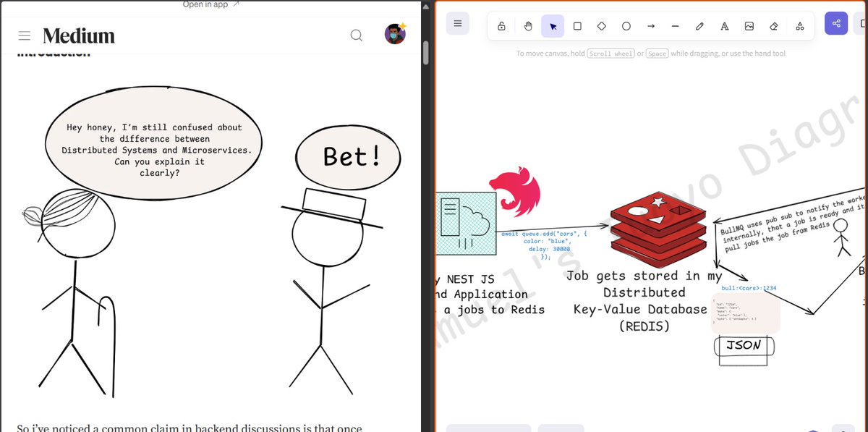Select 'Key-Value Database' canvas text
868x432 pixels.
(640, 309)
